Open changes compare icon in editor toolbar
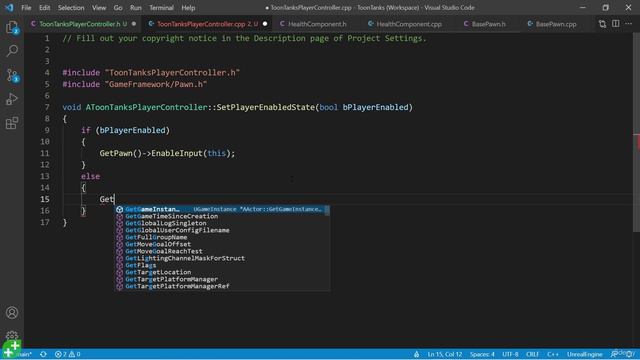This screenshot has height=360, width=640. pyautogui.click(x=602, y=24)
